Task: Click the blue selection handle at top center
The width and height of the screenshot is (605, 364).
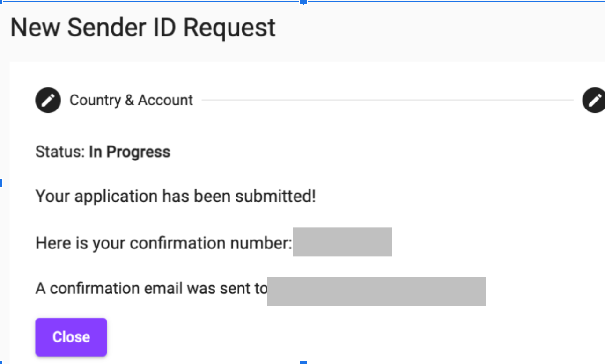Action: tap(303, 2)
